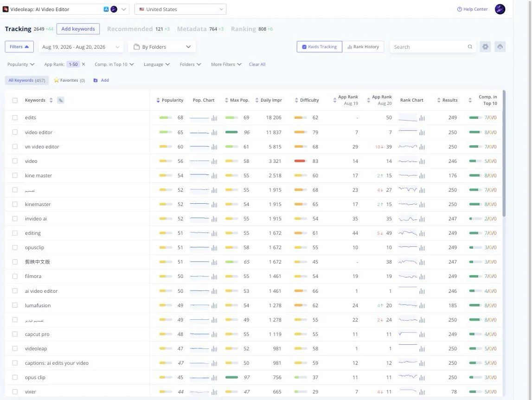
Task: Open the Help Center link
Action: pos(472,9)
